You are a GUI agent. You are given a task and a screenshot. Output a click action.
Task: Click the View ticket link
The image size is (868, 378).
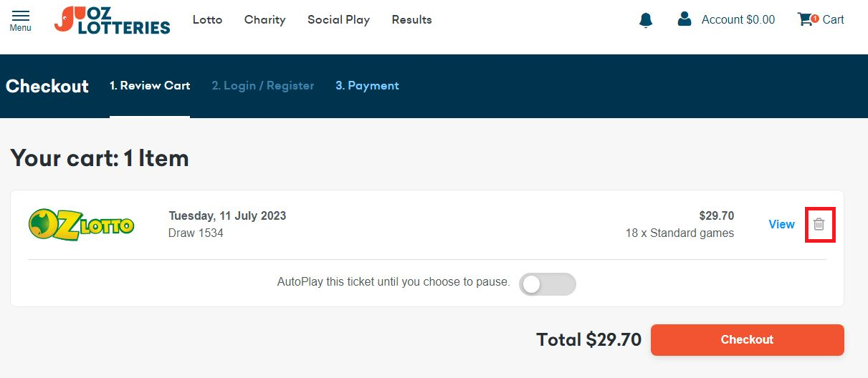[781, 224]
